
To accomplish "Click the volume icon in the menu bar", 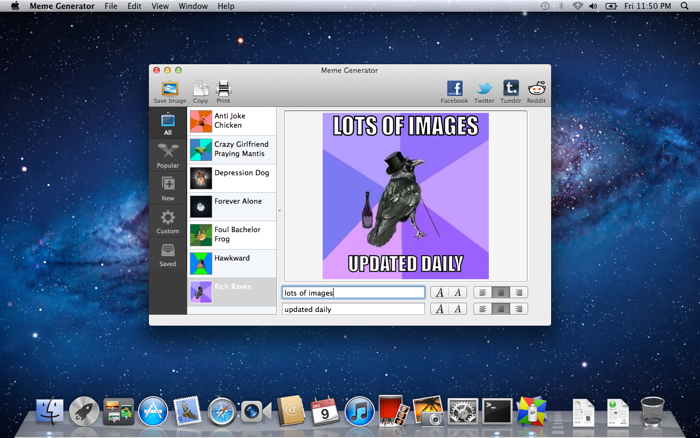I will (593, 6).
